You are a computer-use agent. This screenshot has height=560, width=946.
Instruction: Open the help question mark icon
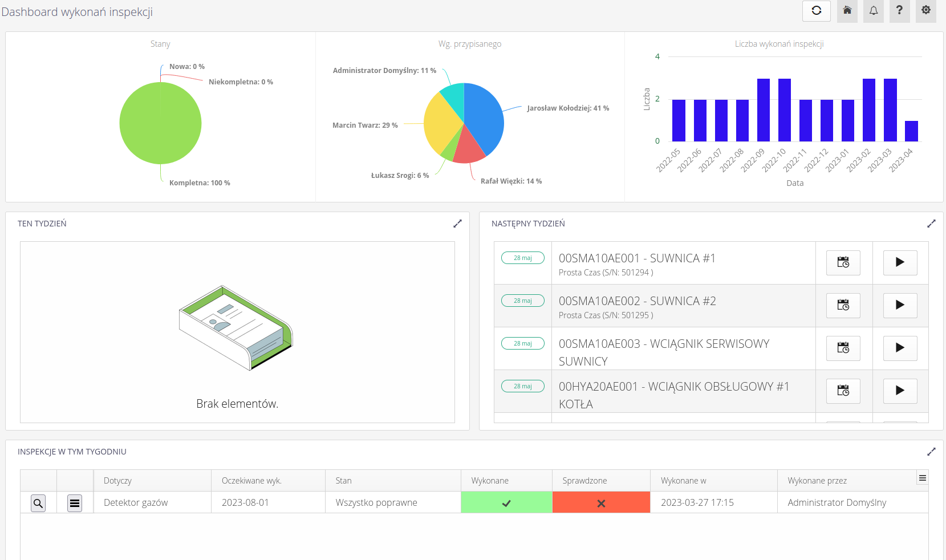(x=899, y=11)
